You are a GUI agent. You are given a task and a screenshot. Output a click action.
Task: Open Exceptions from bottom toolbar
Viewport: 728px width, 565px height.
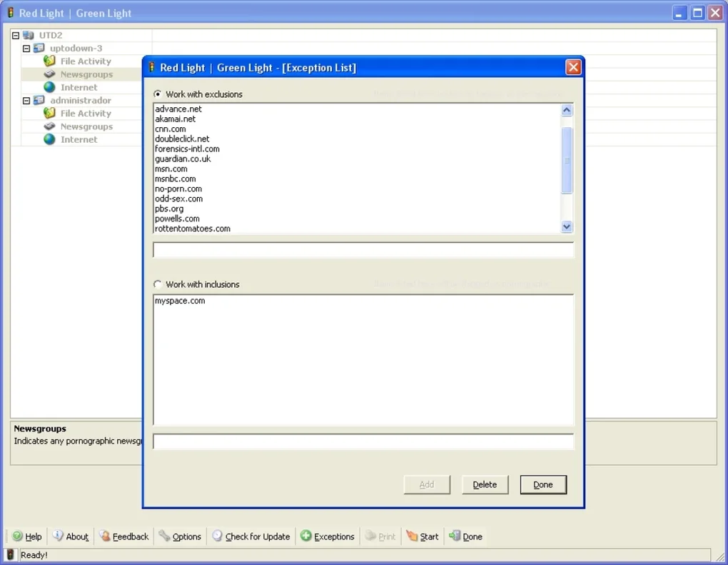click(x=334, y=536)
